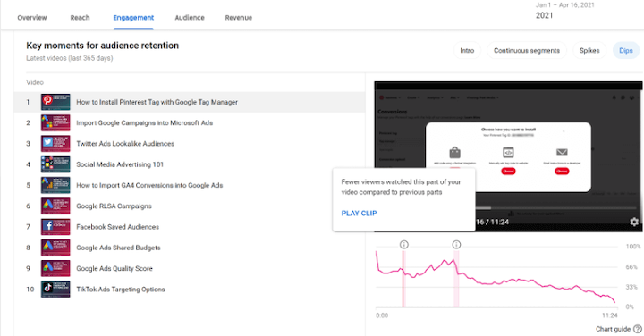Select the Social Media Advertising 101 thumbnail

pos(55,164)
